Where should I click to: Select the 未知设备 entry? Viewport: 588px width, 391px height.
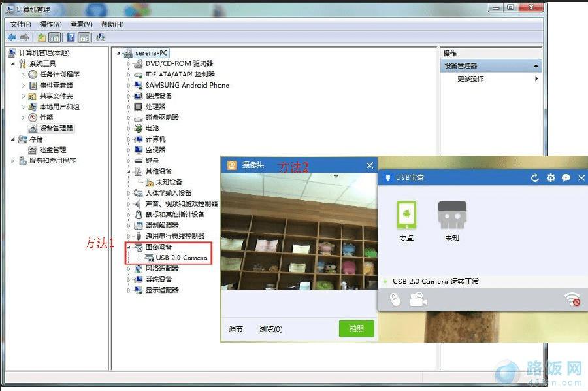click(x=169, y=182)
